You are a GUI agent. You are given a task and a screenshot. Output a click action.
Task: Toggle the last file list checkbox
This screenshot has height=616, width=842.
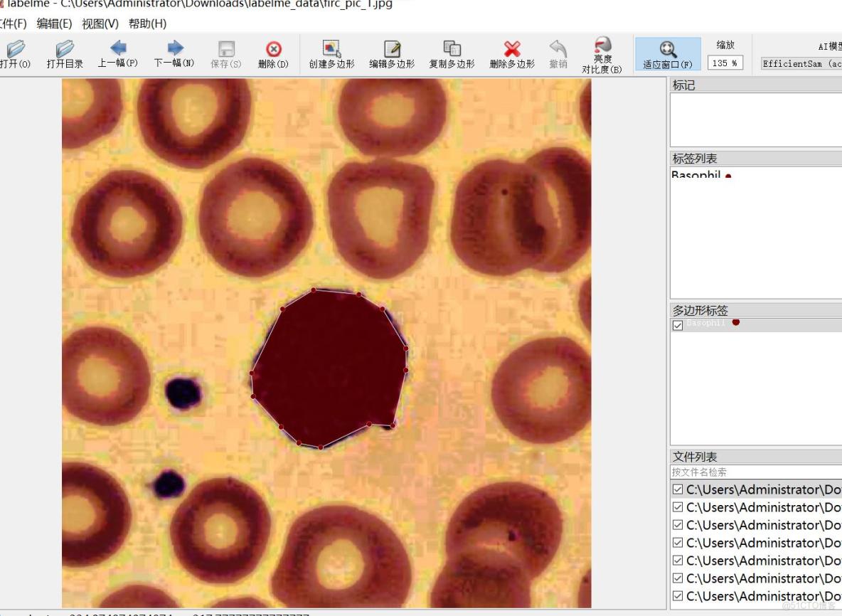pos(678,596)
